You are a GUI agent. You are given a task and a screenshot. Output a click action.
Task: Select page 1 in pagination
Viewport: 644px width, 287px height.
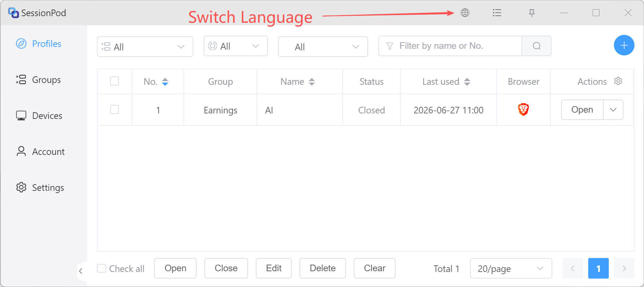pyautogui.click(x=598, y=268)
